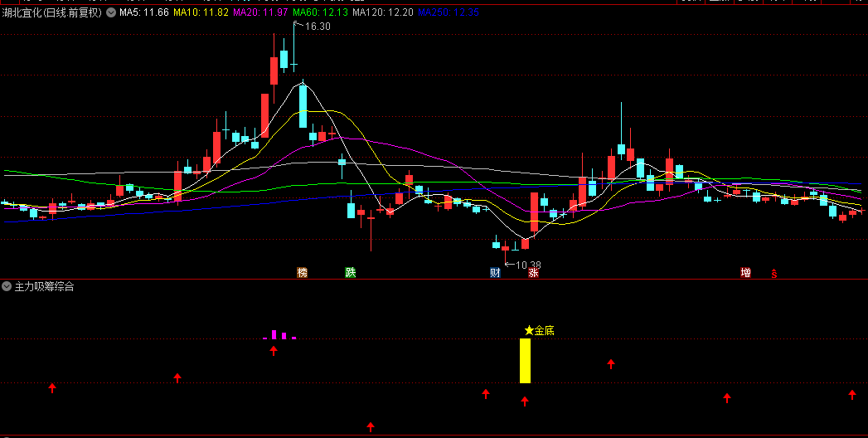Image resolution: width=868 pixels, height=438 pixels.
Task: Click the blue 财 event marker
Action: [496, 272]
